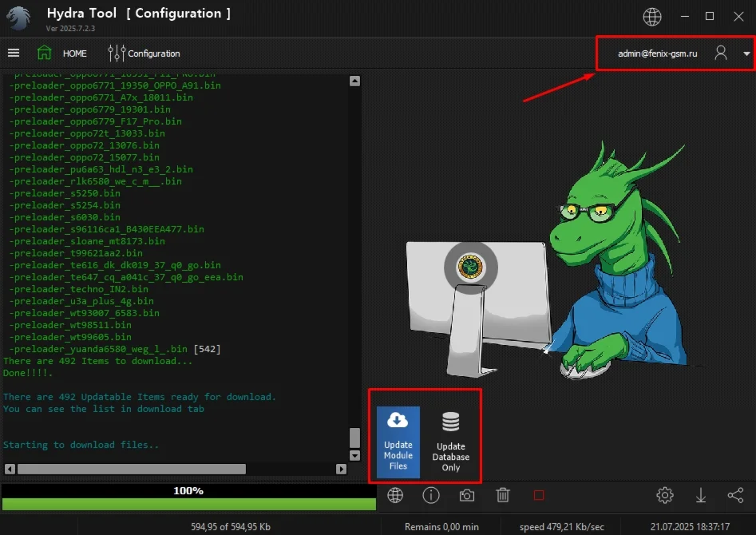Click 'There are 492 Items to download...'
The width and height of the screenshot is (756, 535).
point(98,361)
